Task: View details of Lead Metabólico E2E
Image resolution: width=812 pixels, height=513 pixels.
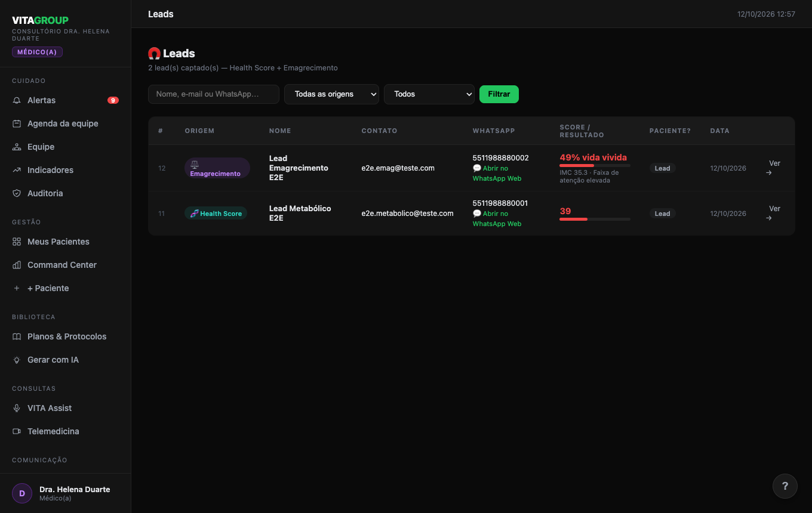Action: coord(774,214)
